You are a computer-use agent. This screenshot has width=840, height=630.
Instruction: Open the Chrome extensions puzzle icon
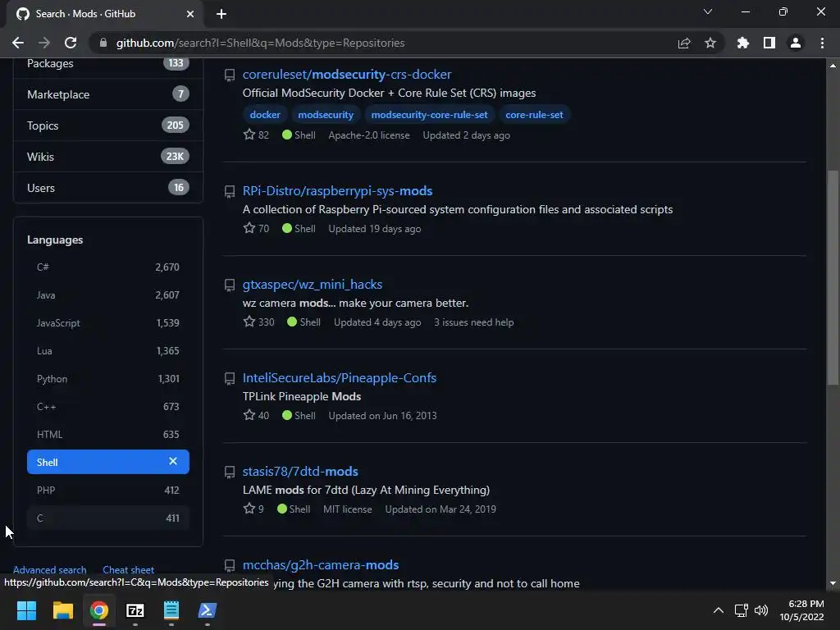click(743, 43)
